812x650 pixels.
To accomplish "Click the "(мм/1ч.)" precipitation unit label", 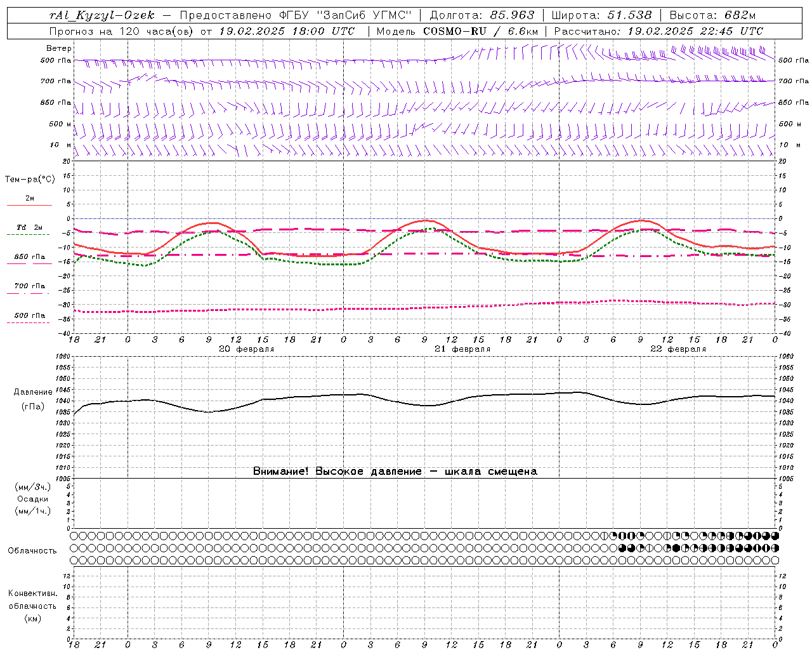I will coord(32,511).
